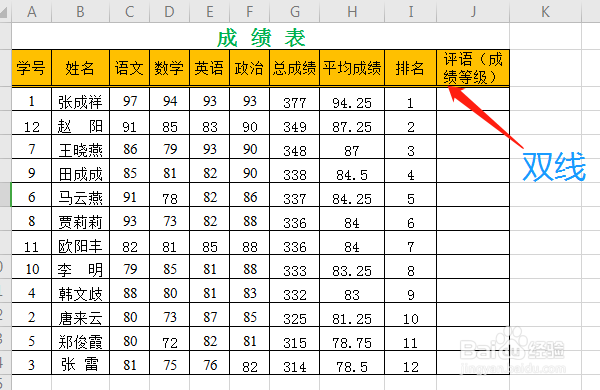Select column G header
This screenshot has width=600, height=390.
click(295, 11)
